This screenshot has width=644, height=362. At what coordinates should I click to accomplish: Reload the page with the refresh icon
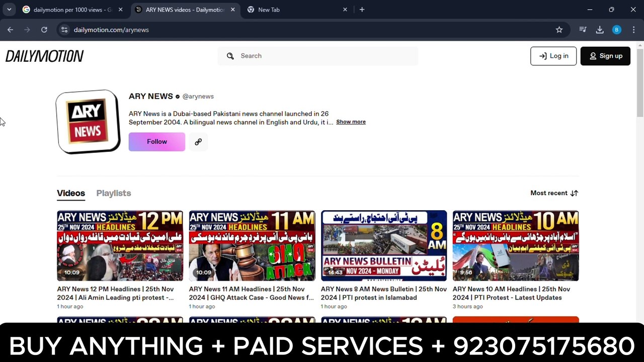[x=44, y=30]
